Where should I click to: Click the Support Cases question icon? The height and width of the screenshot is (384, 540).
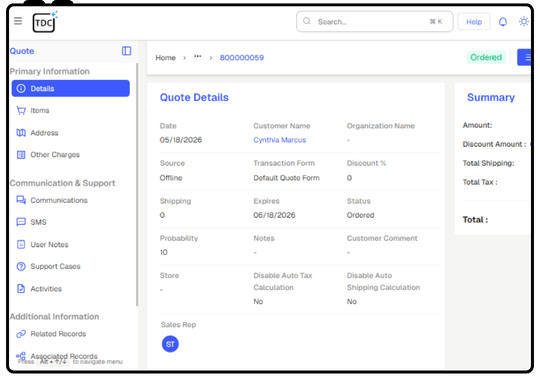click(21, 266)
